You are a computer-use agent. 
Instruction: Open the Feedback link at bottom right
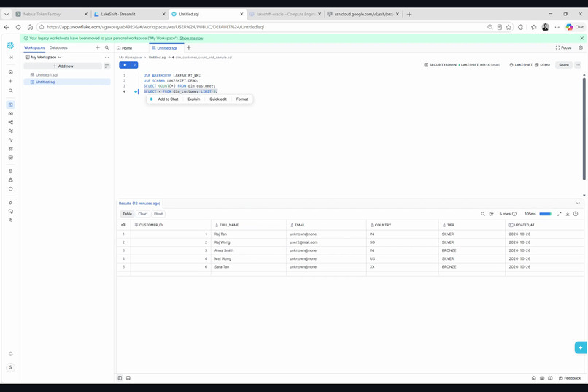(x=570, y=378)
